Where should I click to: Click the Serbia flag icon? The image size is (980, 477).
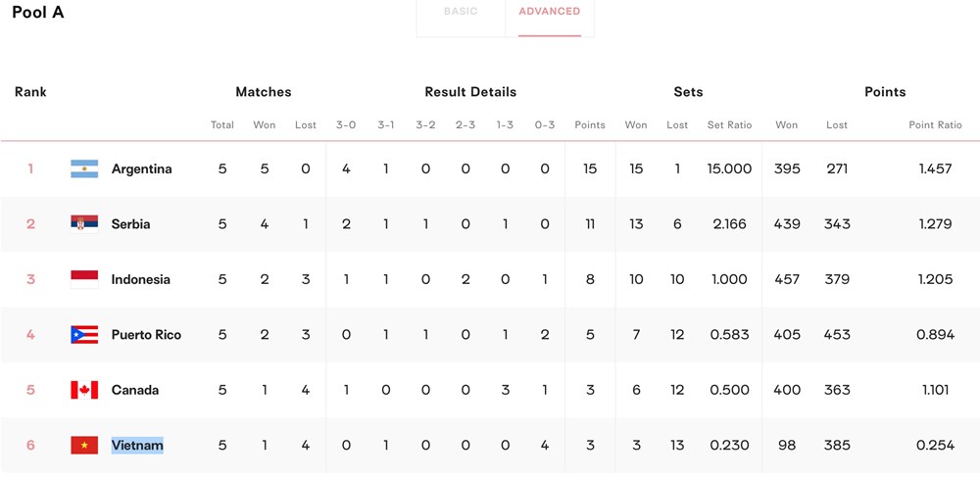(84, 224)
